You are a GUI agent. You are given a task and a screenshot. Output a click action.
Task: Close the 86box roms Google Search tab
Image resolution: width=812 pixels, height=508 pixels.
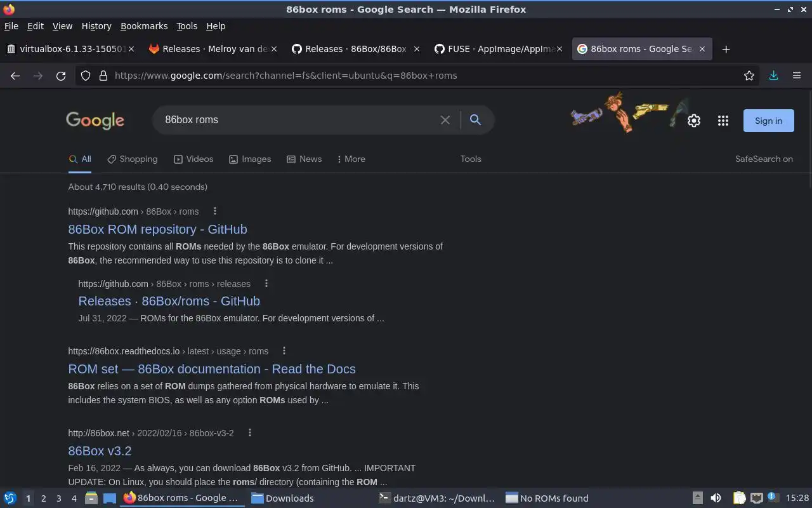702,49
